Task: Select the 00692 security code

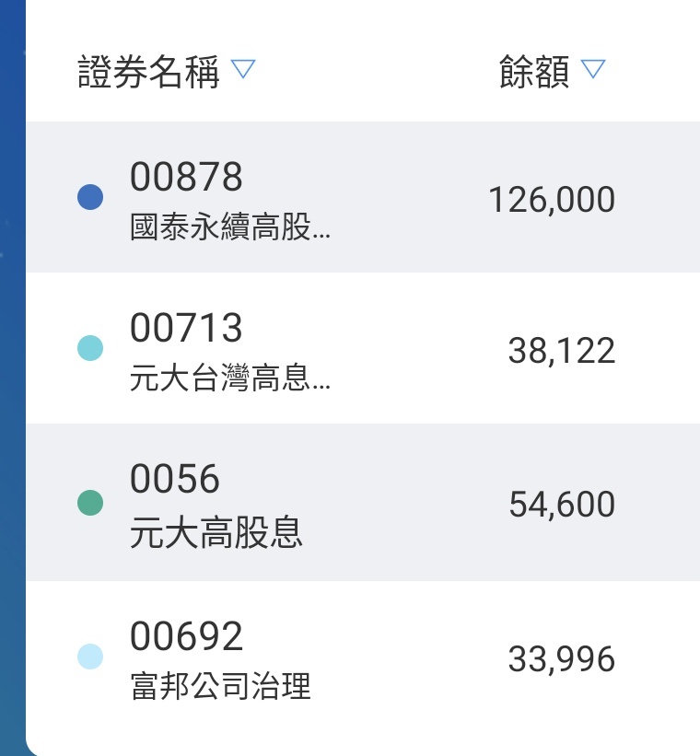Action: coord(186,636)
